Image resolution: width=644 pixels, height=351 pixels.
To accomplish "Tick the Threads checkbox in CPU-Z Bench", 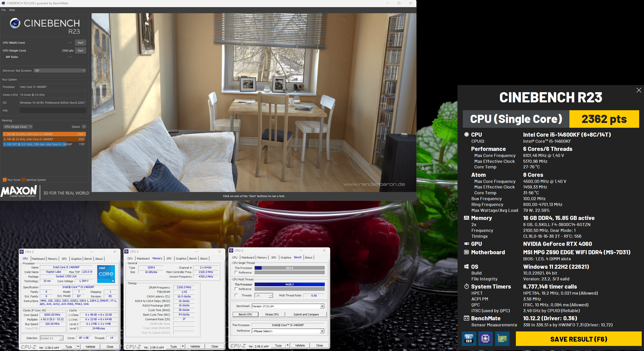I will tap(236, 295).
